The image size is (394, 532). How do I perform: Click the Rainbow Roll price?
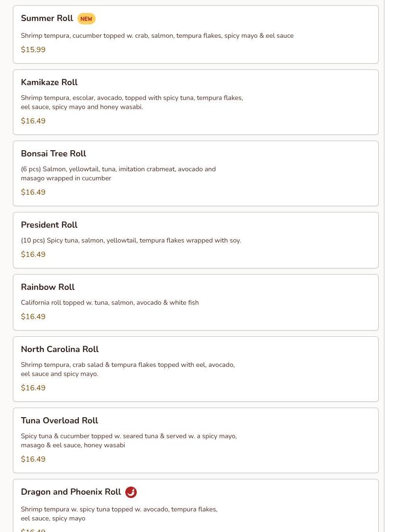pyautogui.click(x=33, y=317)
